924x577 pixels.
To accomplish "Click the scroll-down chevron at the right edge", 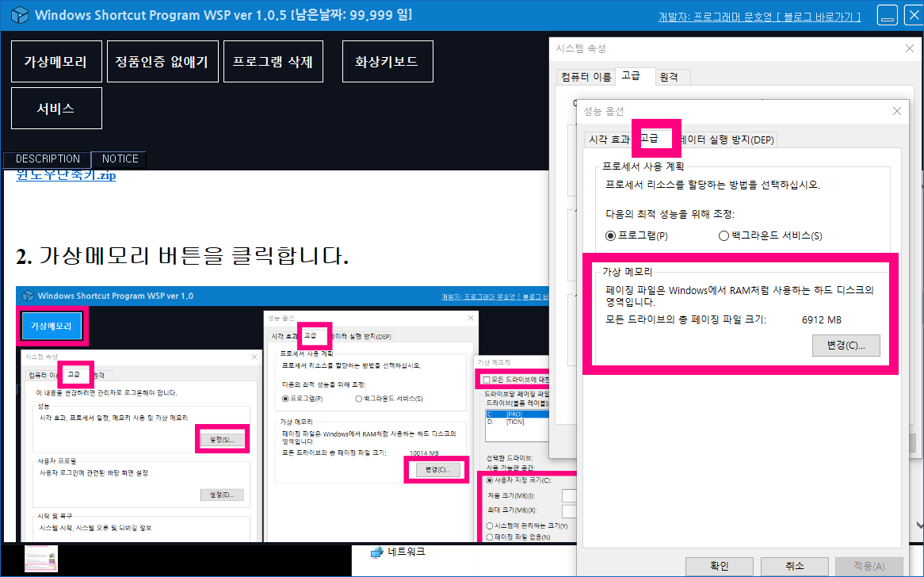I will (x=919, y=525).
